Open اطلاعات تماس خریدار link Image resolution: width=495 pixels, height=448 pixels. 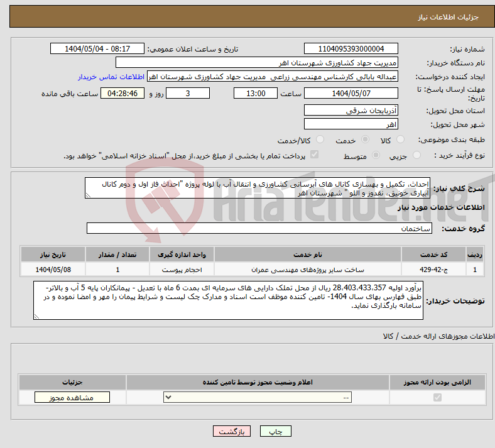tap(111, 77)
